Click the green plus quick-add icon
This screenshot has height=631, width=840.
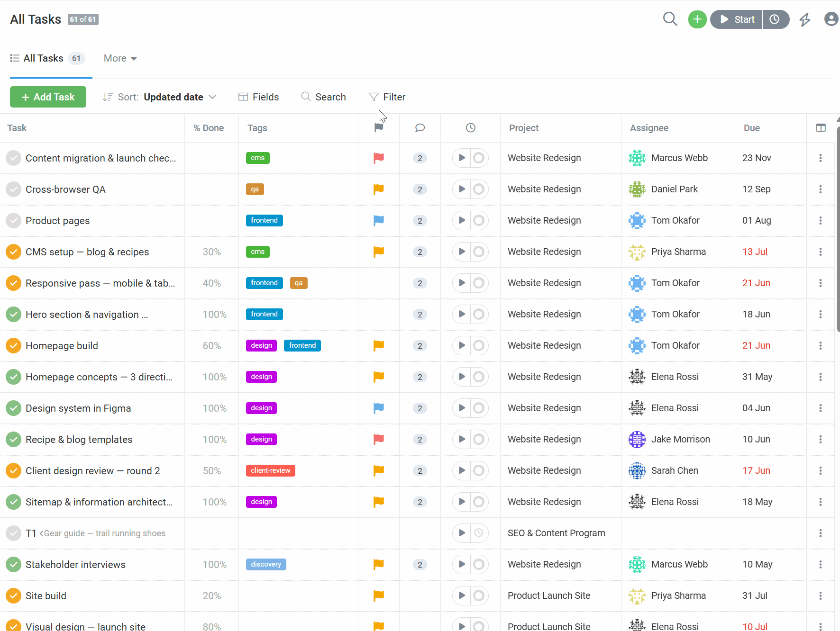coord(697,19)
